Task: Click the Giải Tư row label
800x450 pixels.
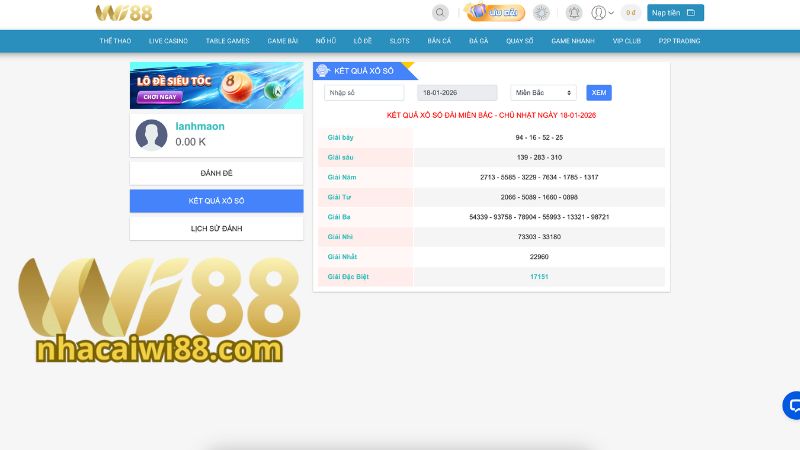Action: 339,197
